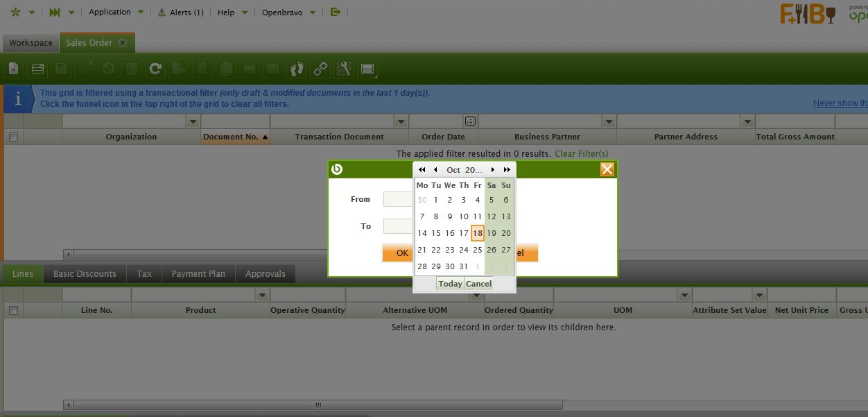This screenshot has width=868, height=417.
Task: Open the Alternative UOM filter dropdown
Action: [476, 295]
